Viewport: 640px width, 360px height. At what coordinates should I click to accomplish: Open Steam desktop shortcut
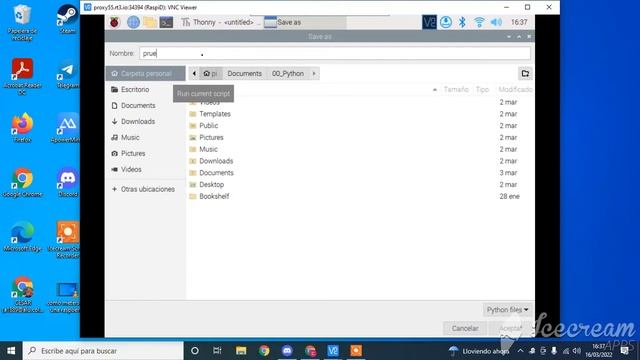[x=67, y=19]
